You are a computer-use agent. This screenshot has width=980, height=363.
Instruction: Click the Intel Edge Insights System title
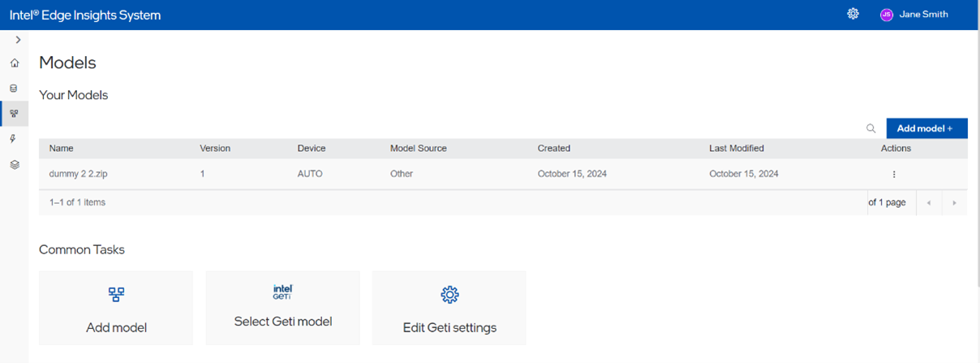pyautogui.click(x=85, y=15)
